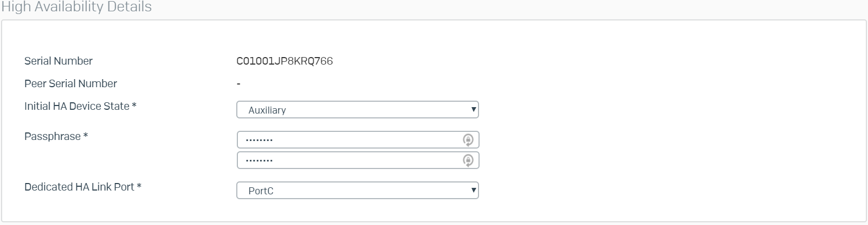Focus the confirm Passphrase input field
868x225 pixels.
[x=358, y=160]
